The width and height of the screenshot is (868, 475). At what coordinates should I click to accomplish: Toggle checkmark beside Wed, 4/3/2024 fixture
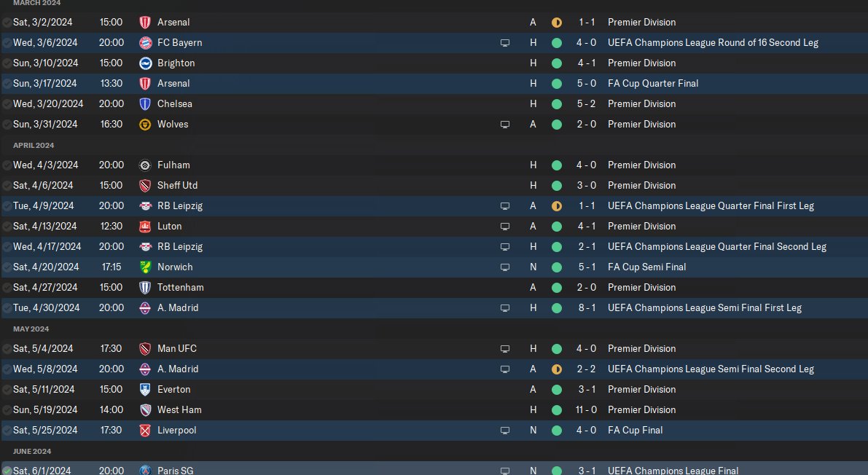(7, 165)
